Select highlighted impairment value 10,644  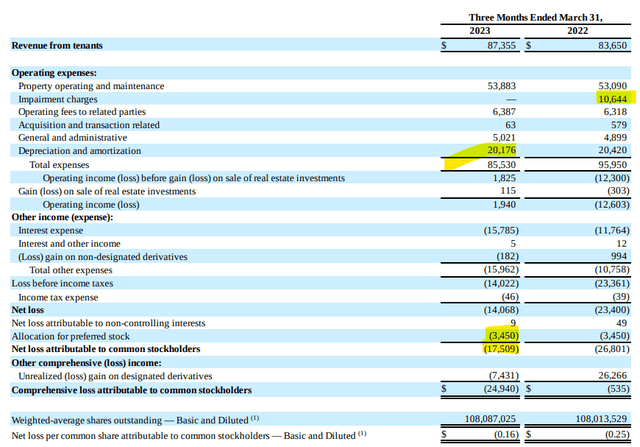click(x=612, y=99)
